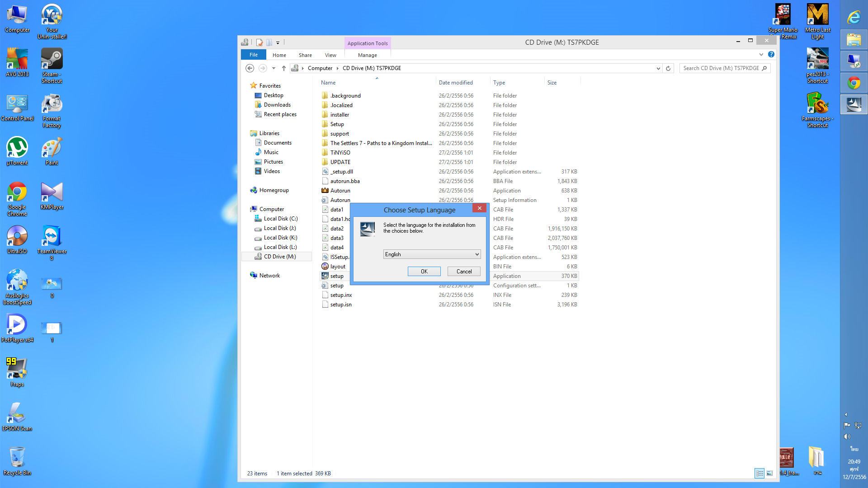Expand the address bar history dropdown
The width and height of the screenshot is (868, 488).
point(658,68)
